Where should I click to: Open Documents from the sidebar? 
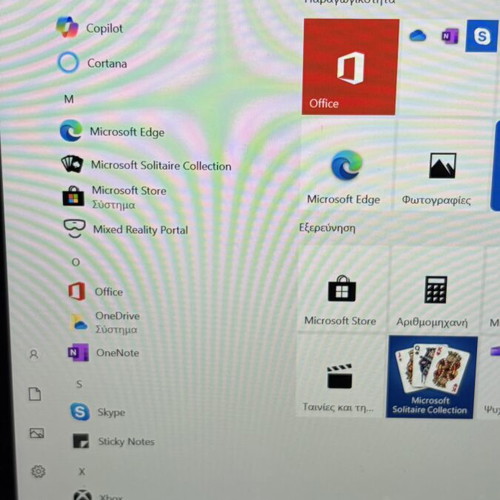click(x=35, y=394)
